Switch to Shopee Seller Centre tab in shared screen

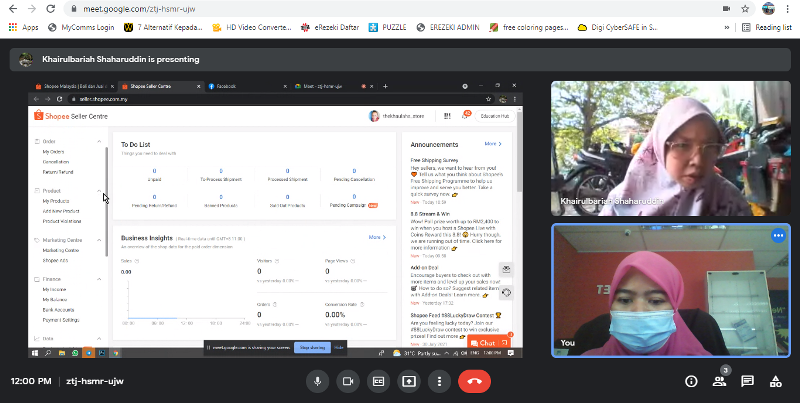[x=160, y=86]
